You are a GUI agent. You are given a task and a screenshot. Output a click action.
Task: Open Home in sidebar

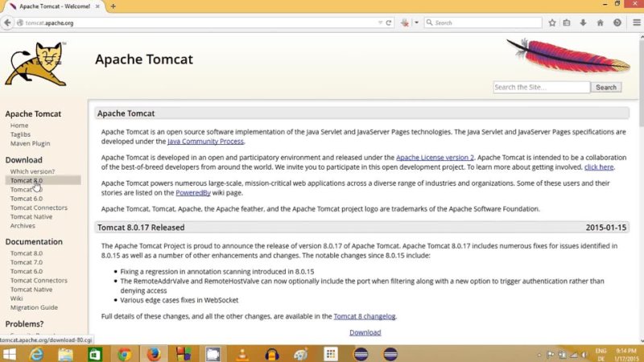(19, 125)
